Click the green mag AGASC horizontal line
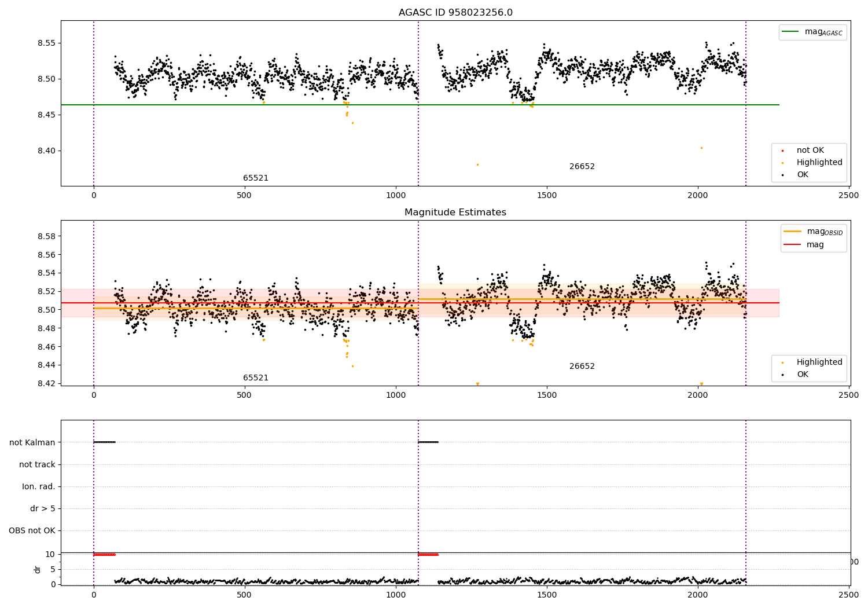 tap(420, 105)
